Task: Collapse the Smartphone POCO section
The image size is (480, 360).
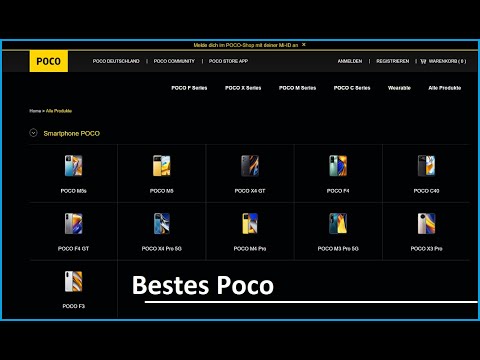Action: click(x=33, y=133)
